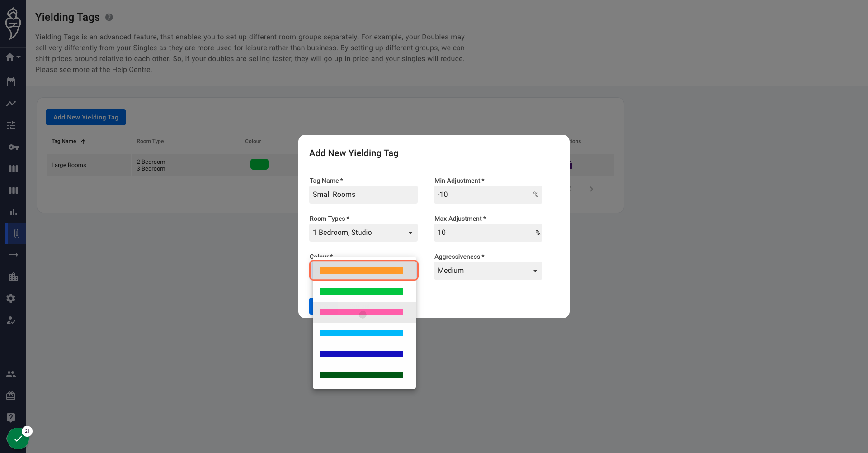Click the green checkmark badge with 21
The width and height of the screenshot is (868, 453).
point(18,438)
